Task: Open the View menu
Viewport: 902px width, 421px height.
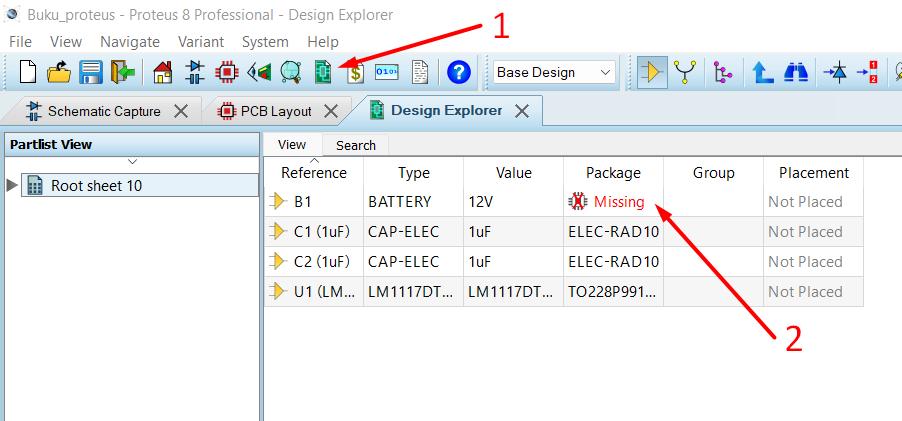Action: click(x=66, y=42)
